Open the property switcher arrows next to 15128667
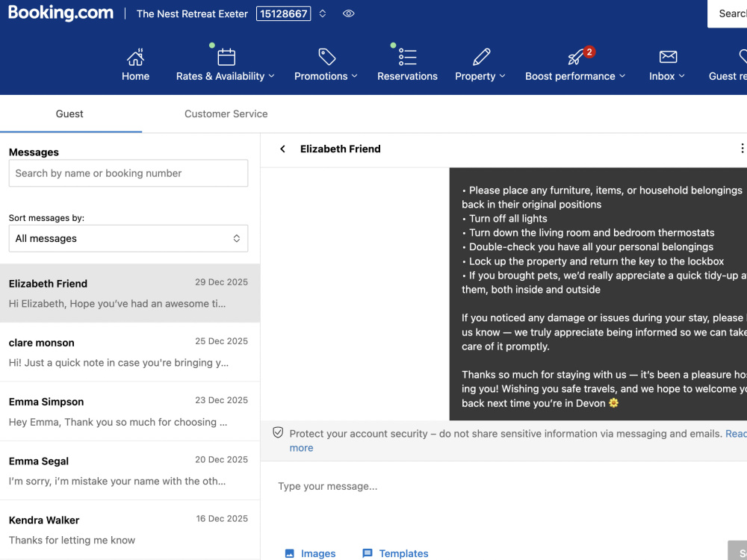Viewport: 747px width, 560px height. [323, 13]
